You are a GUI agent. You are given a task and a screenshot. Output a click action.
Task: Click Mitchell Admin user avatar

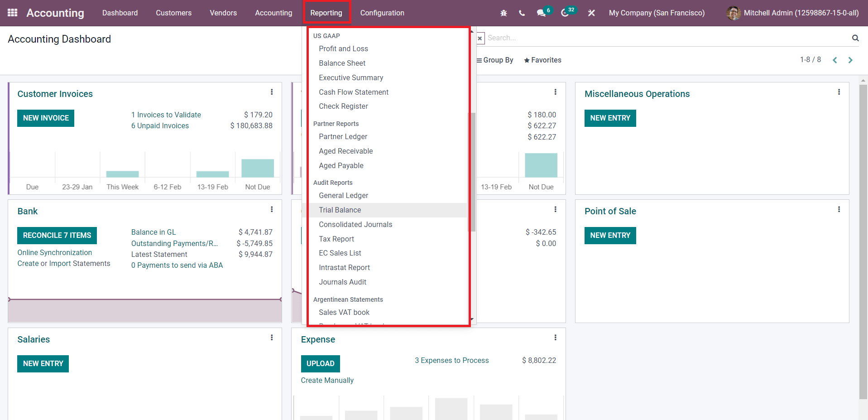pos(733,13)
